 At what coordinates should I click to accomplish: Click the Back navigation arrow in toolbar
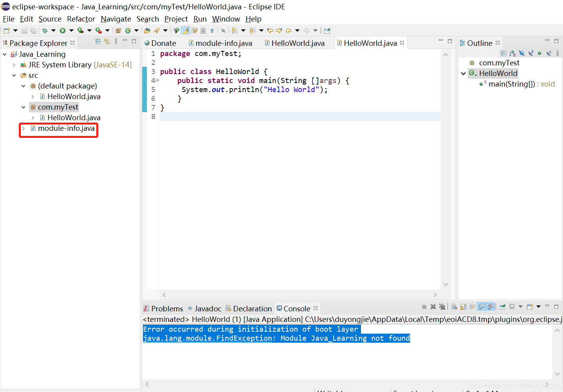click(x=288, y=31)
